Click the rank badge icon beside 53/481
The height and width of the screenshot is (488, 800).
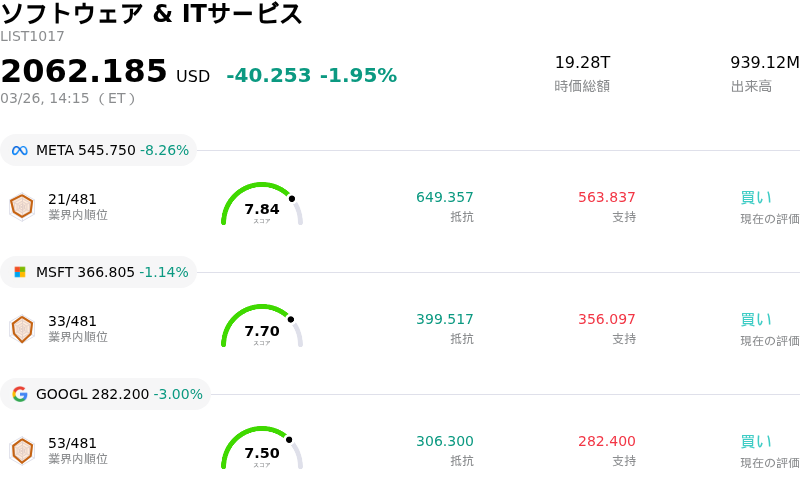[22, 450]
